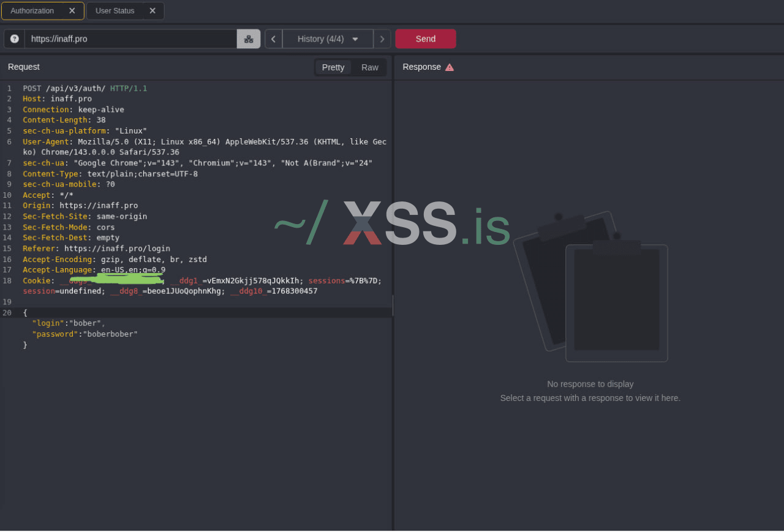Go to next history entry arrow
Viewport: 784px width, 532px height.
[382, 39]
